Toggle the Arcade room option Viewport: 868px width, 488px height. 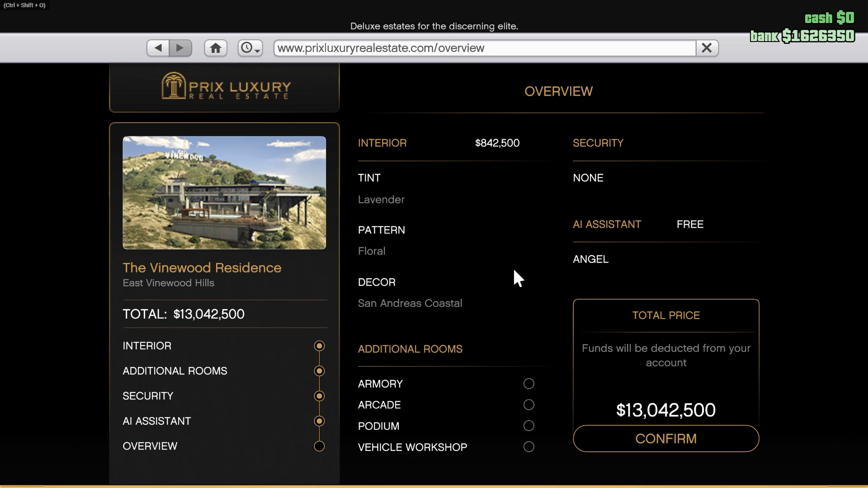coord(528,405)
